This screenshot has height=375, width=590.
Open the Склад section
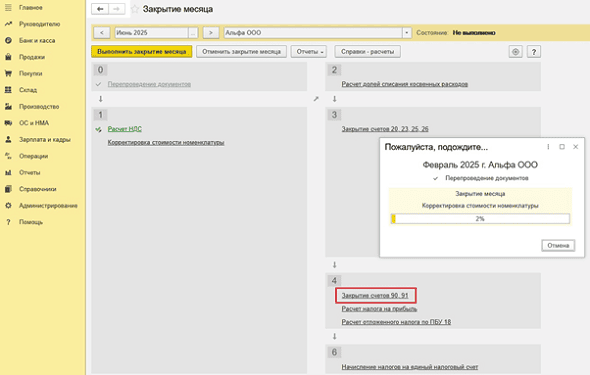pyautogui.click(x=28, y=90)
